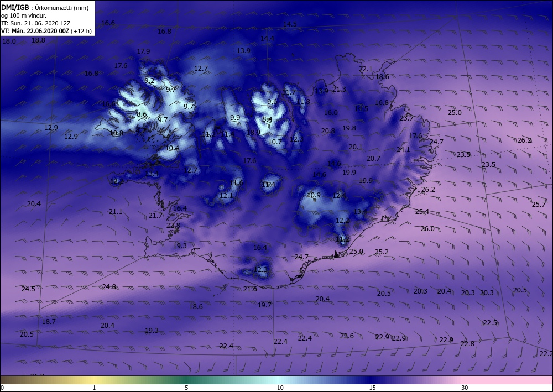Click the 'Úrkomumætti (mm)' title text
The image size is (553, 392).
tap(62, 8)
